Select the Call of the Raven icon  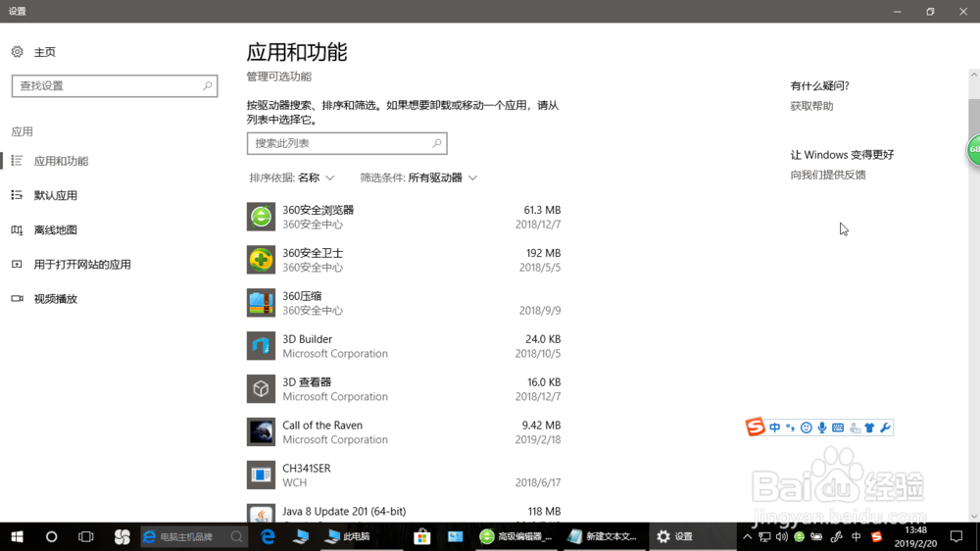click(261, 432)
